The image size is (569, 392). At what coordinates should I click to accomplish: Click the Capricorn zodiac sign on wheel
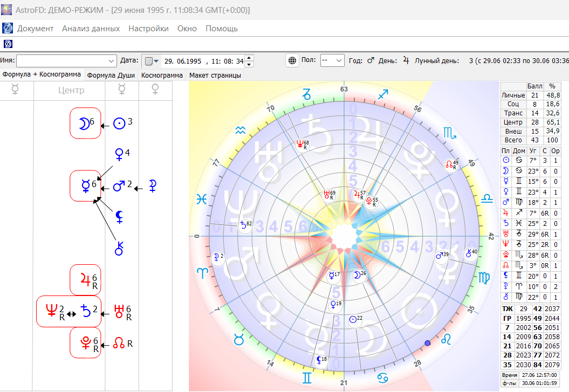click(x=307, y=95)
